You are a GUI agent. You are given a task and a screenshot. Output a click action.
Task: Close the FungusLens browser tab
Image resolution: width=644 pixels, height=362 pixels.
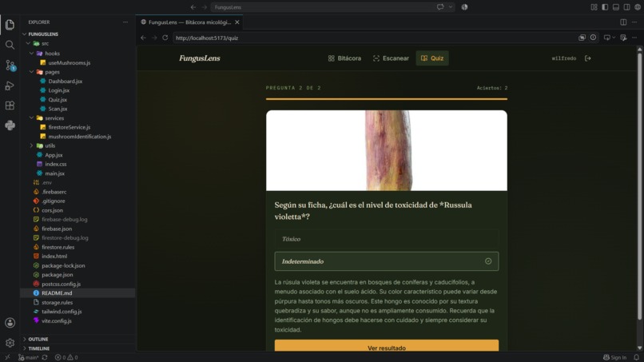237,22
